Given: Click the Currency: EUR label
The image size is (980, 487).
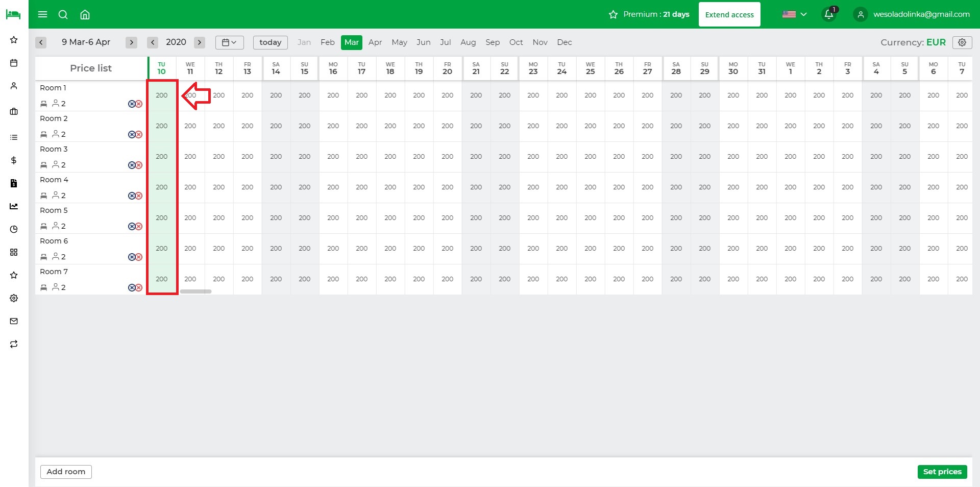Looking at the screenshot, I should click(x=913, y=42).
